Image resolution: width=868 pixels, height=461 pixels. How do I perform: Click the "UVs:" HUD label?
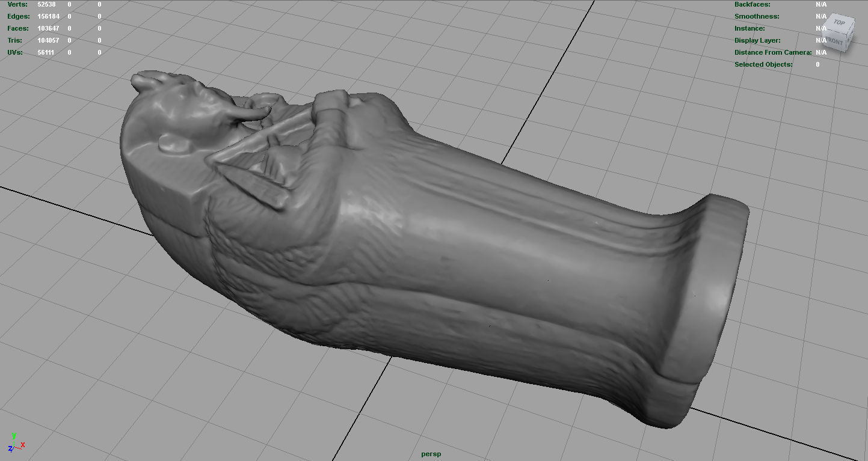[15, 52]
